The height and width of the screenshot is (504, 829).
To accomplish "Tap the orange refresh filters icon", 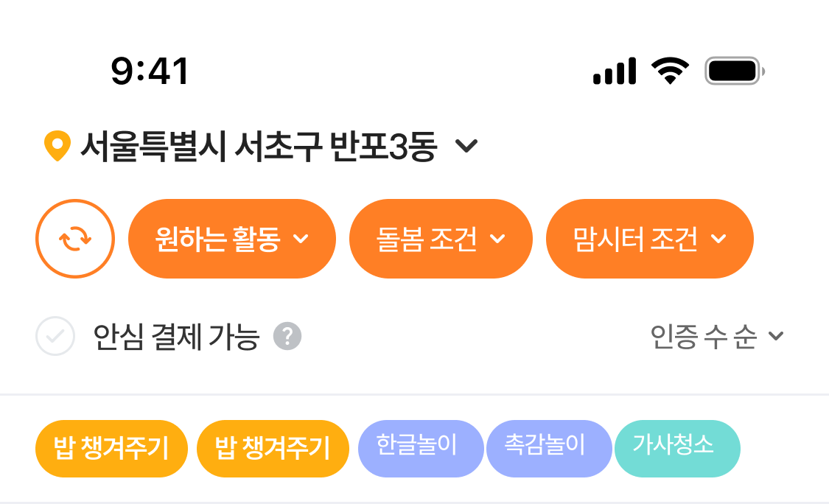I will click(x=75, y=239).
